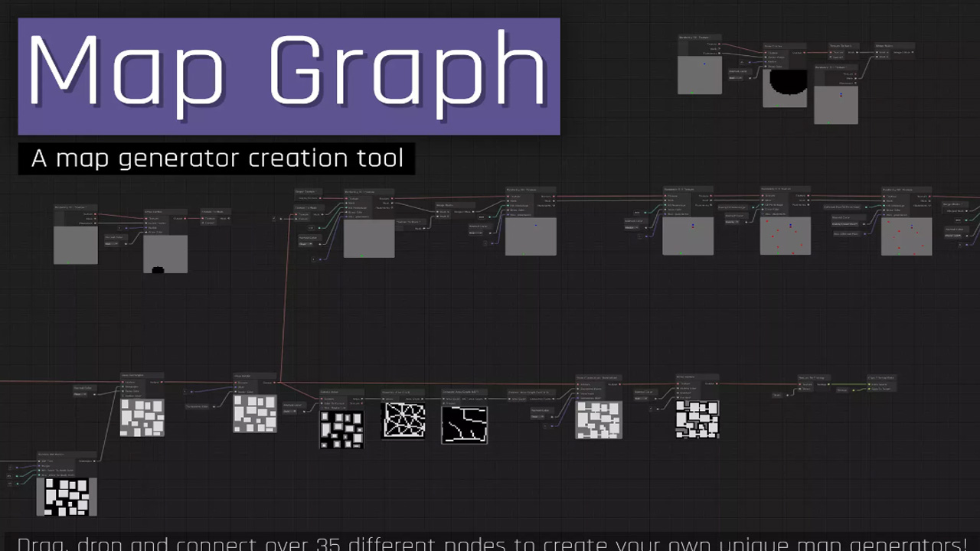Select the white path lines on black preview
Screen dimensions: 980x551
[465, 425]
